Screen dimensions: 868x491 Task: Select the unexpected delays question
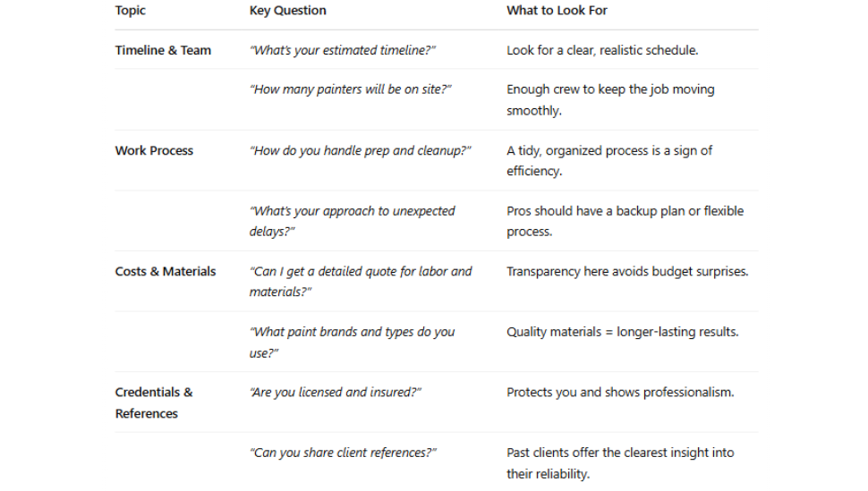(x=352, y=221)
